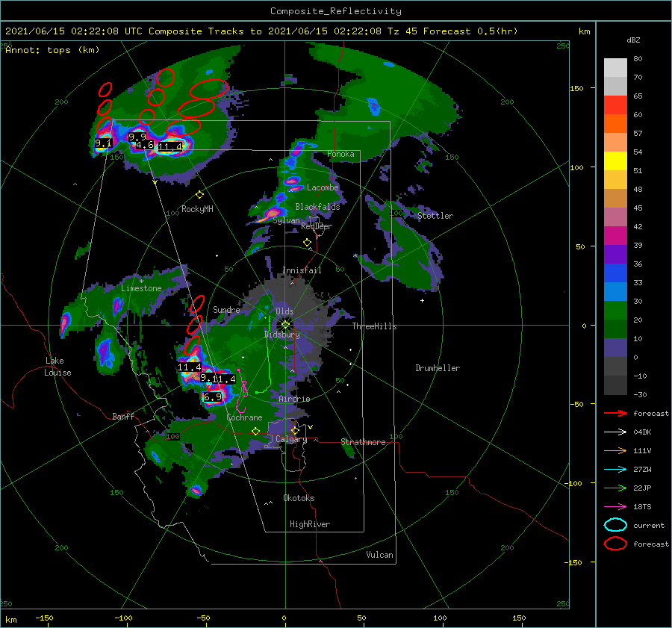Click the light gray 70 dBZ swatch
This screenshot has width=672, height=628.
coord(615,68)
